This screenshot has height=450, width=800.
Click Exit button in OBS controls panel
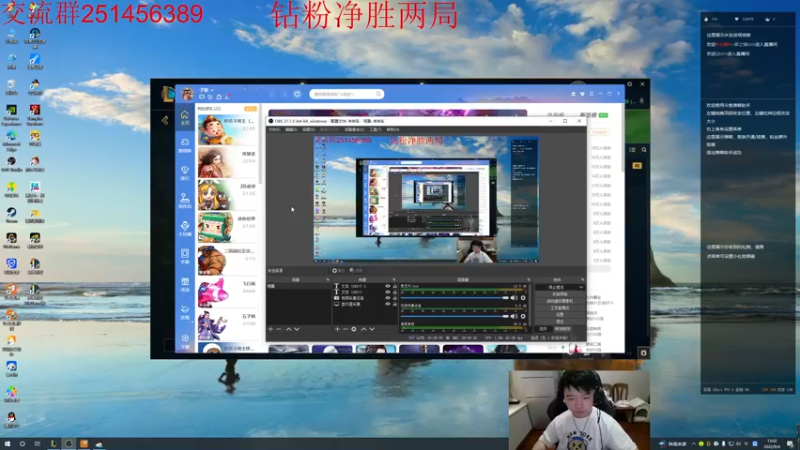560,321
